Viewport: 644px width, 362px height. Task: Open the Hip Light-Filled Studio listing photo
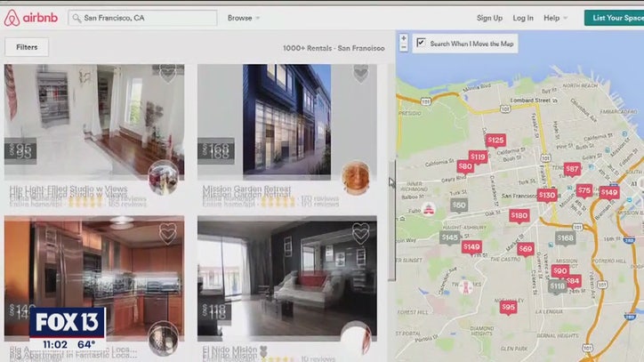(94, 122)
